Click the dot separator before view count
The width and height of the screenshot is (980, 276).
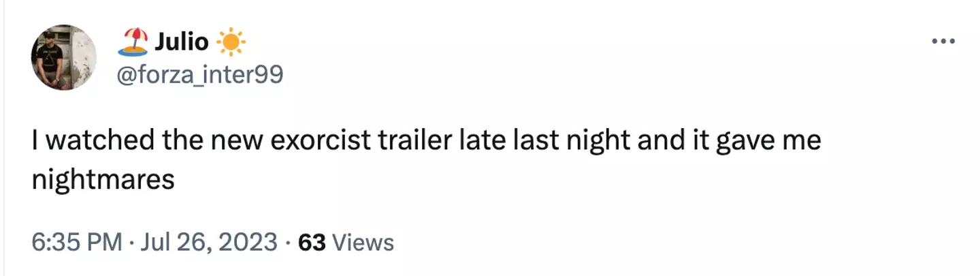(x=288, y=242)
